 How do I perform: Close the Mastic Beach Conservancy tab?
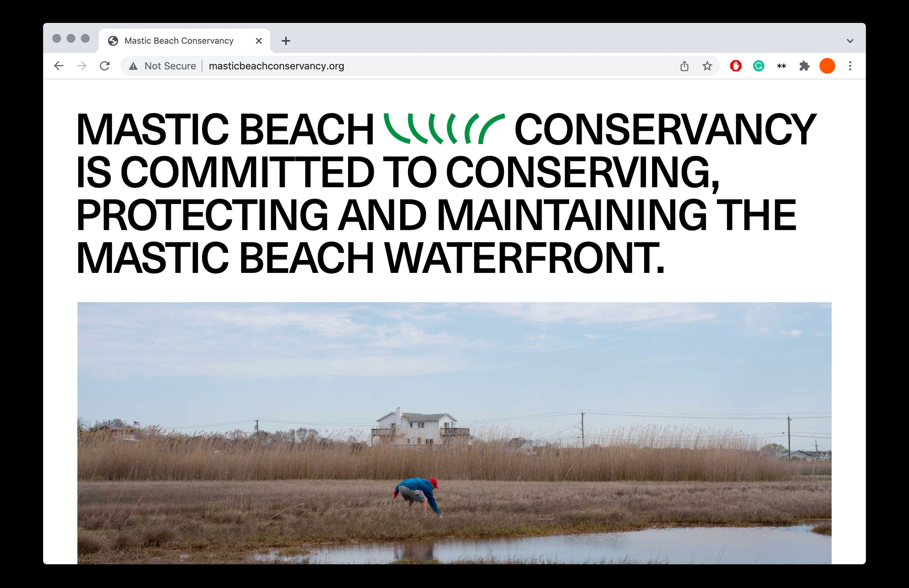coord(258,41)
